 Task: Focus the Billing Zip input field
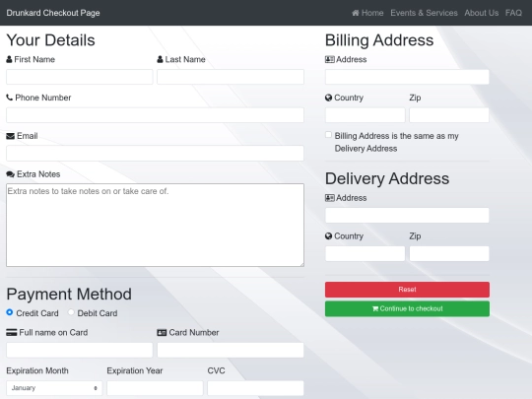449,115
